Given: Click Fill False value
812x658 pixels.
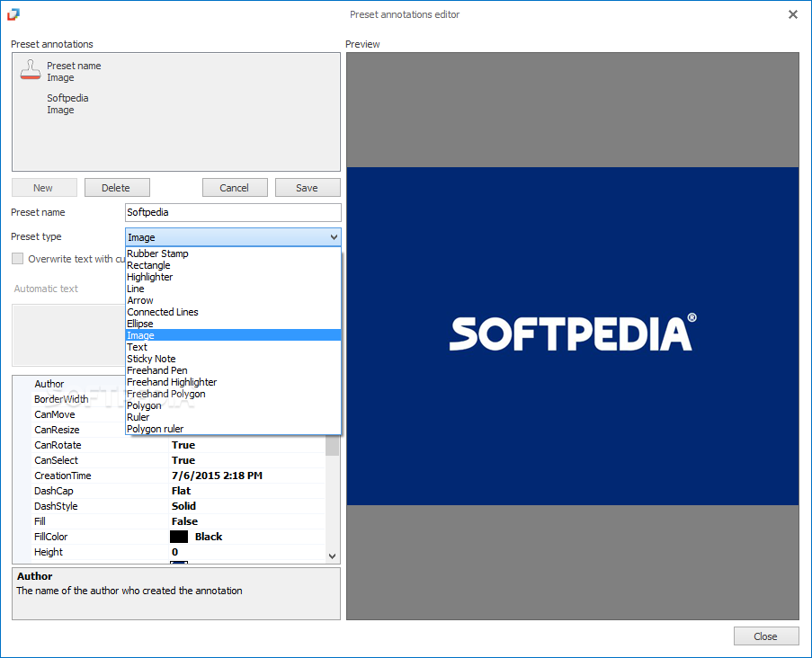Looking at the screenshot, I should [x=185, y=521].
